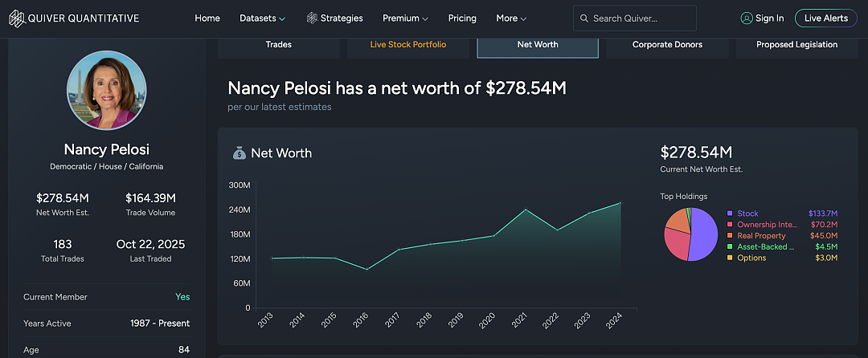Click the Real Property legend label
The height and width of the screenshot is (358, 868).
coord(761,236)
